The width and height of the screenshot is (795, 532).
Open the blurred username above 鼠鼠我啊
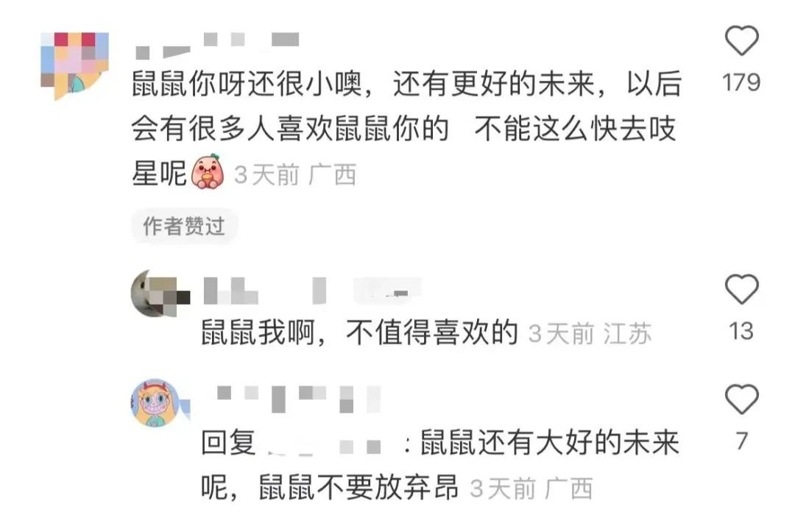tap(312, 291)
